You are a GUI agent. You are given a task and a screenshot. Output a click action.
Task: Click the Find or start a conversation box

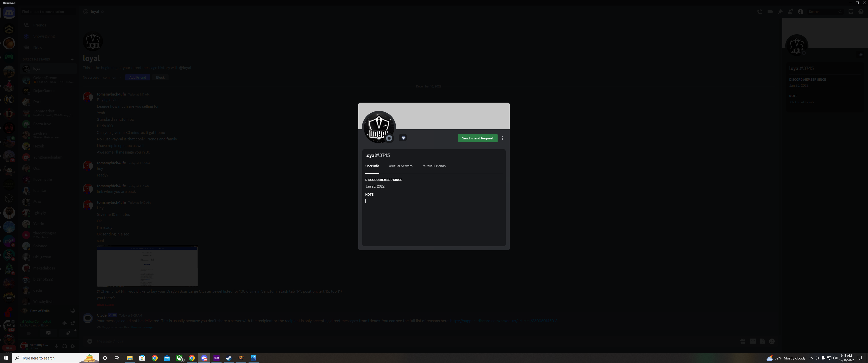(x=48, y=11)
